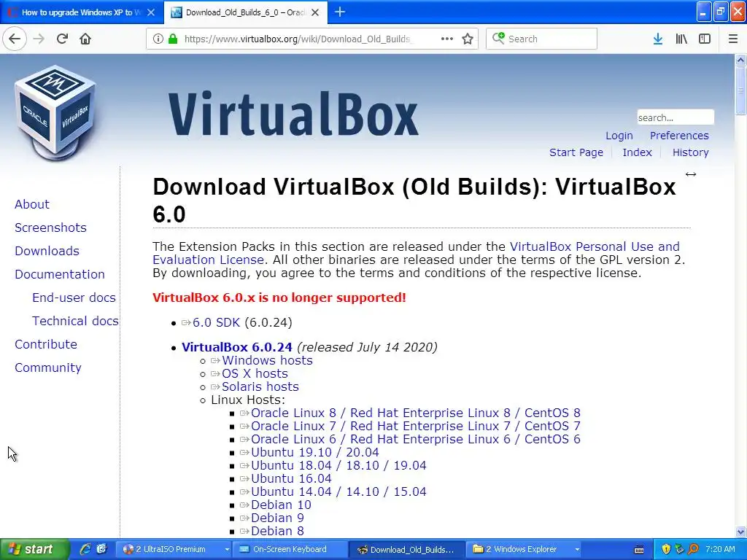Image resolution: width=747 pixels, height=560 pixels.
Task: Click the VirtualBox cube logo
Action: point(55,113)
